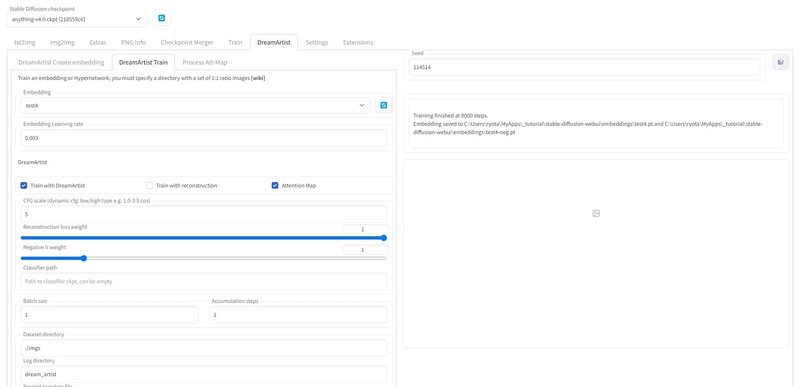The width and height of the screenshot is (800, 387).
Task: Open the PNG Info tab
Action: [133, 42]
